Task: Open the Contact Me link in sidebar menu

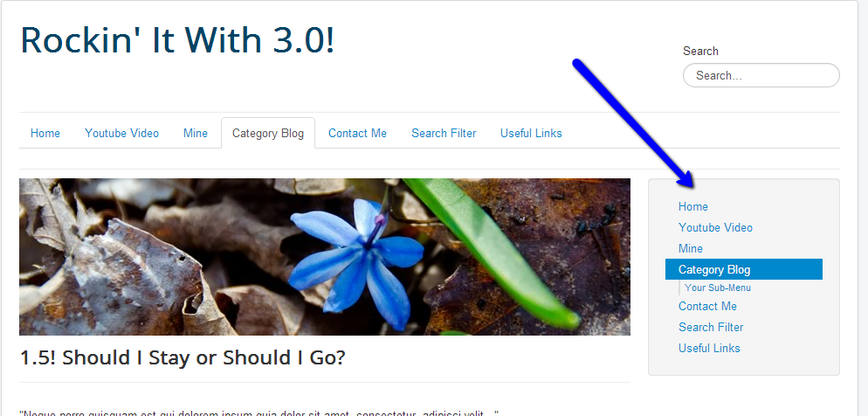Action: (x=707, y=307)
